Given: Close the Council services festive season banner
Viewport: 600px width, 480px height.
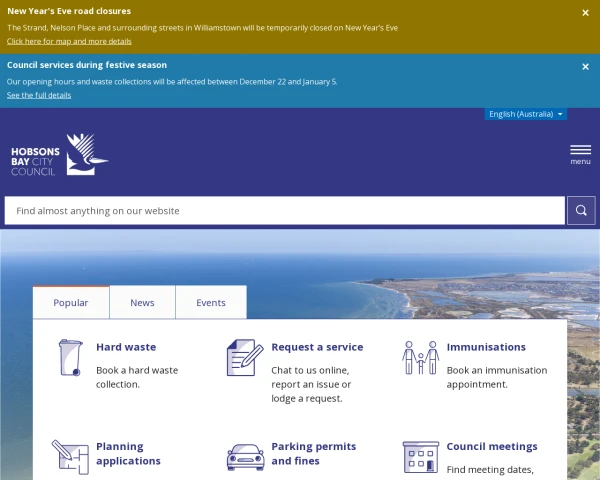Looking at the screenshot, I should 585,67.
